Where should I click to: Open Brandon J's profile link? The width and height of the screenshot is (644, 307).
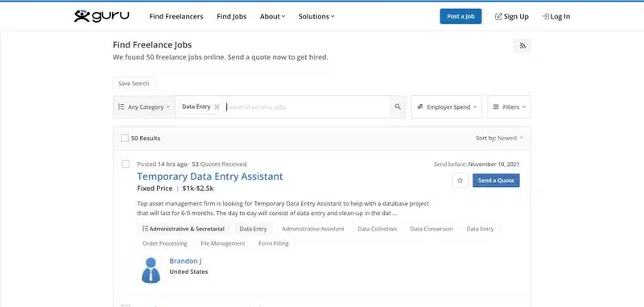[185, 261]
